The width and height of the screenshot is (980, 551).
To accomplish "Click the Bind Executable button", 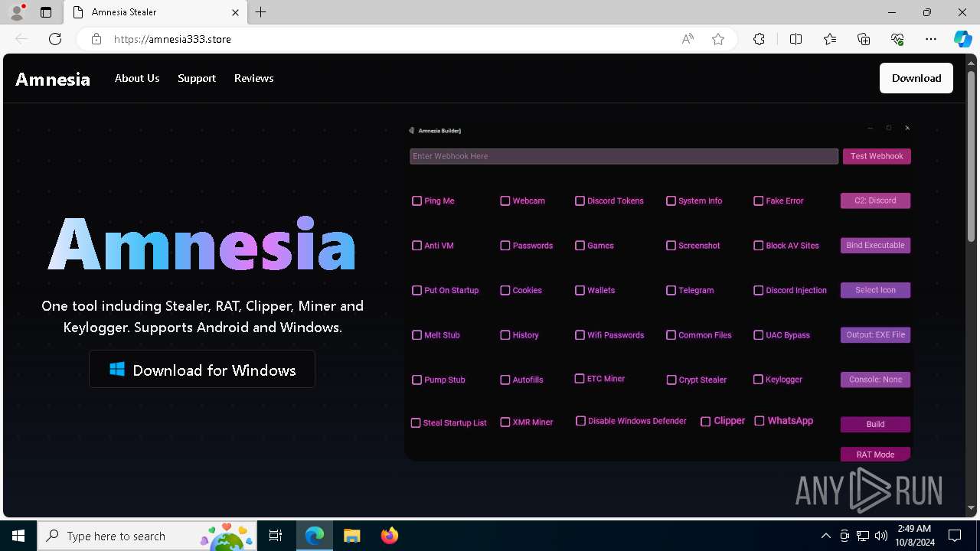I will point(875,246).
